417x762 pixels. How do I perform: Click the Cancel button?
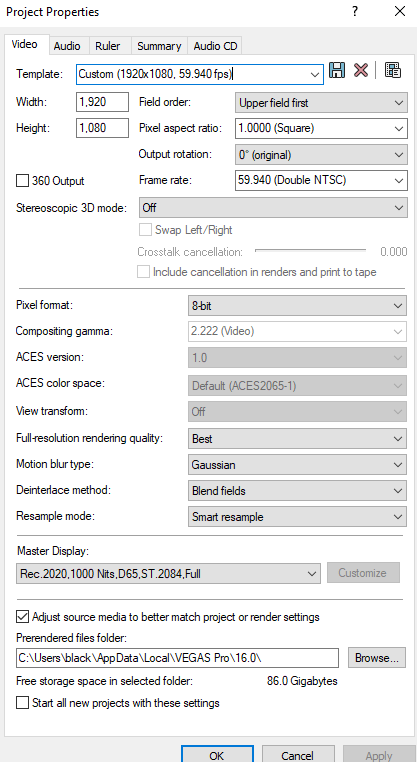(297, 755)
